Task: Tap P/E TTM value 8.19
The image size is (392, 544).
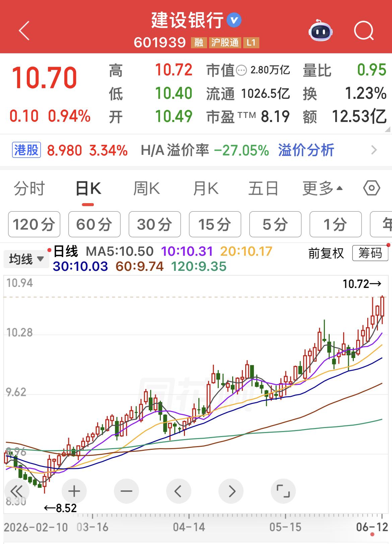Action: pos(275,117)
